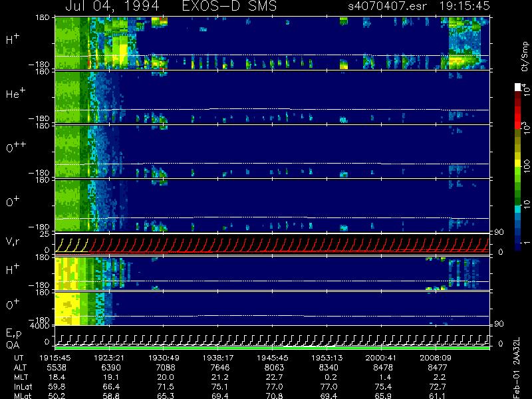Viewport: 532px width, 399px height.
Task: Click the 'MLT' row header
Action: pyautogui.click(x=21, y=377)
